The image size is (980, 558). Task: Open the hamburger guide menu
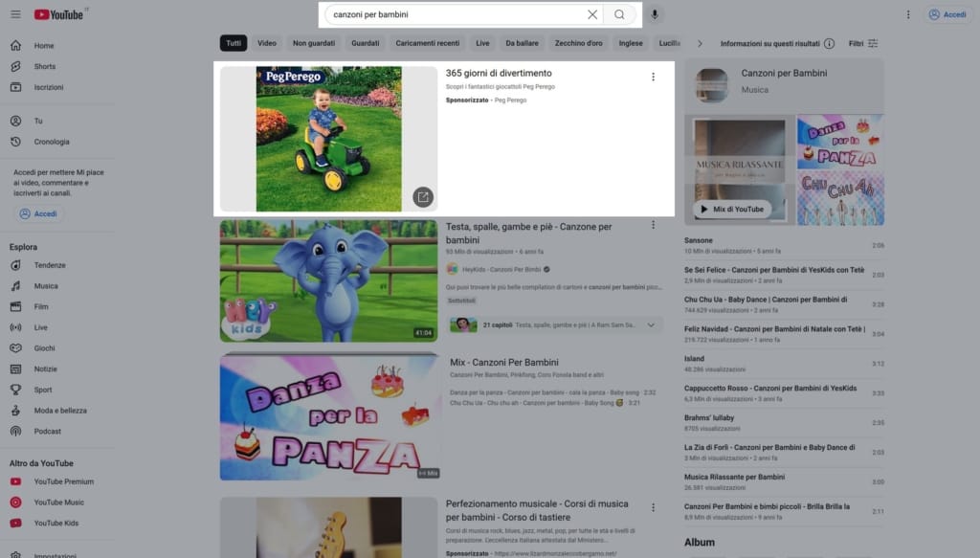coord(15,14)
